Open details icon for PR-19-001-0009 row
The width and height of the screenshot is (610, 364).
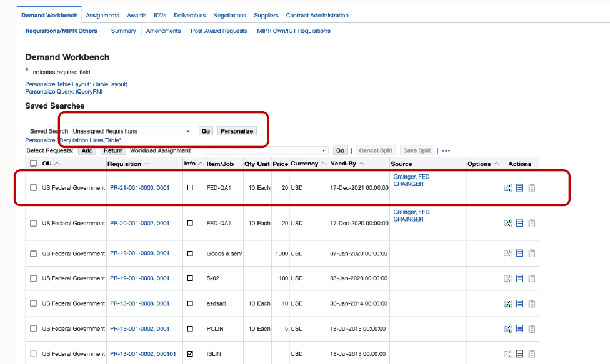[520, 253]
